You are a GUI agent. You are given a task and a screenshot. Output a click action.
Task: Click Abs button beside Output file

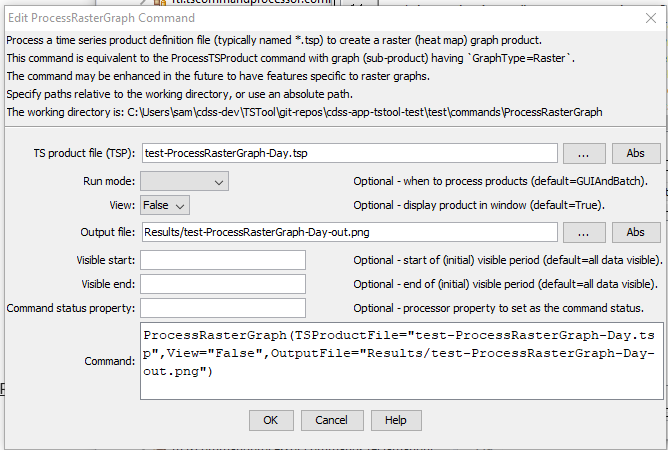coord(636,232)
